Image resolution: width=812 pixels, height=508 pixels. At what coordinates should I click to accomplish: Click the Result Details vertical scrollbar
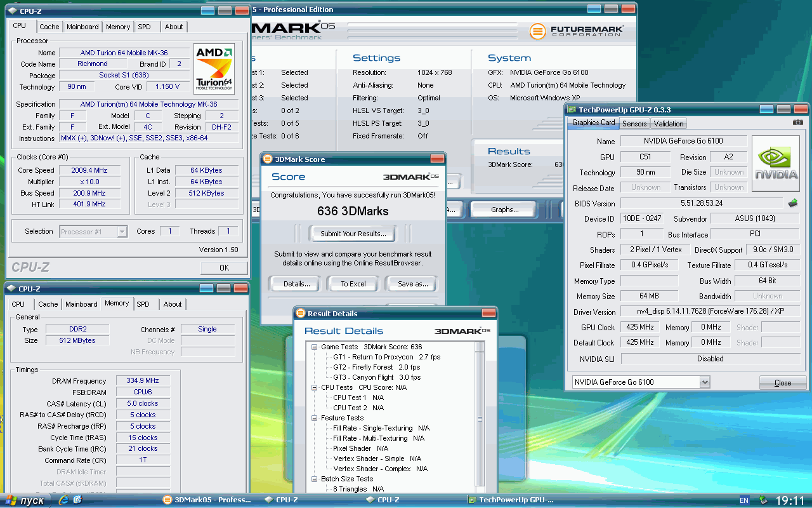point(481,418)
